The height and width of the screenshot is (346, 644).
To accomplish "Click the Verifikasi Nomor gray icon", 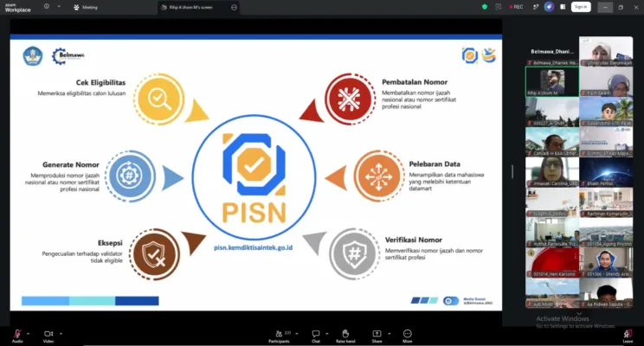I will click(354, 254).
